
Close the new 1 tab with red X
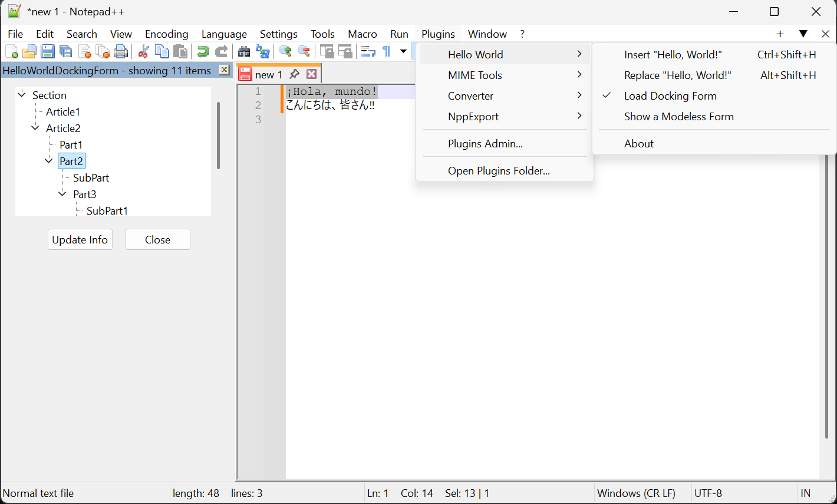pos(312,74)
